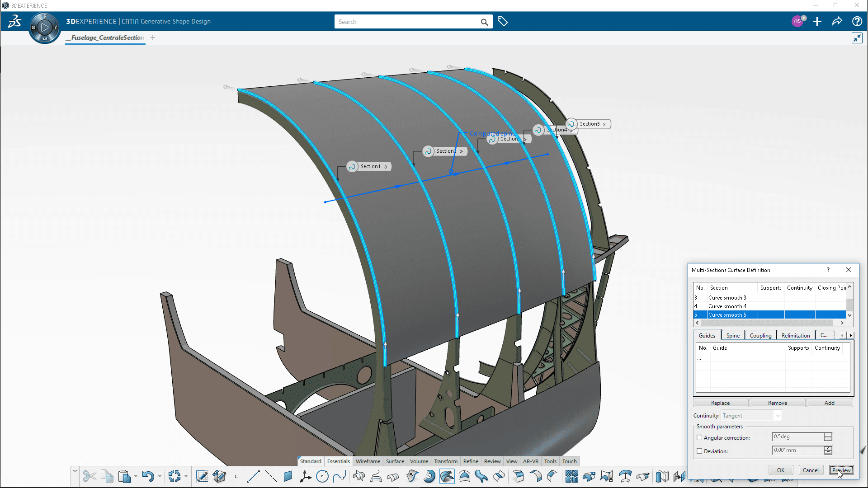Click the Update (refresh arrows) icon
The height and width of the screenshot is (488, 868).
point(174,476)
